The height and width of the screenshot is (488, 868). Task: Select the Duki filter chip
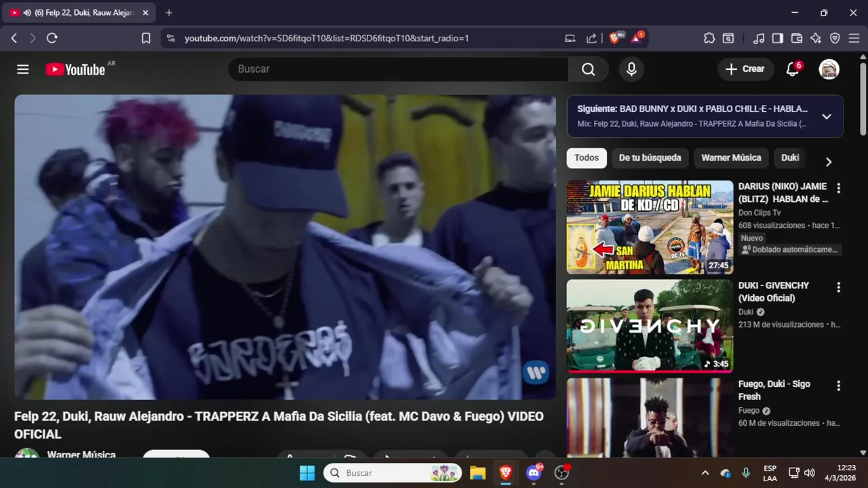pos(790,158)
